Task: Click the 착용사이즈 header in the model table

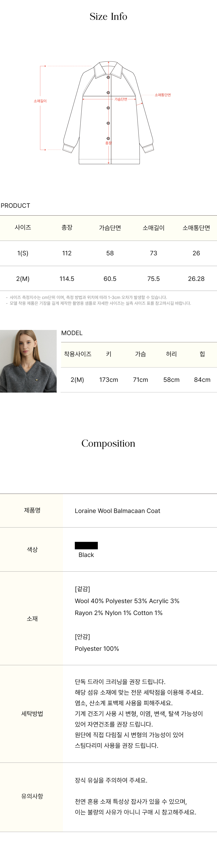Action: (78, 354)
